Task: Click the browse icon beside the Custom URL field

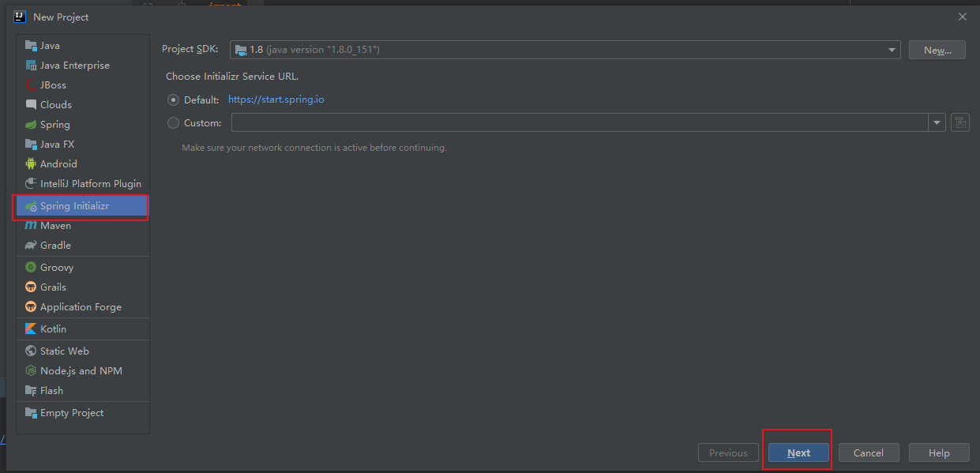Action: (960, 122)
